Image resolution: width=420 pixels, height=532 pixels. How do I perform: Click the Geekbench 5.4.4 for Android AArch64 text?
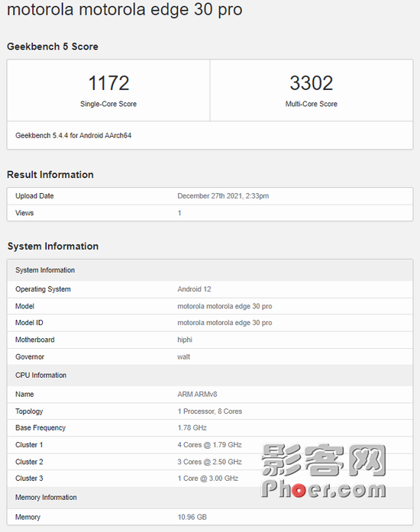[x=73, y=135]
